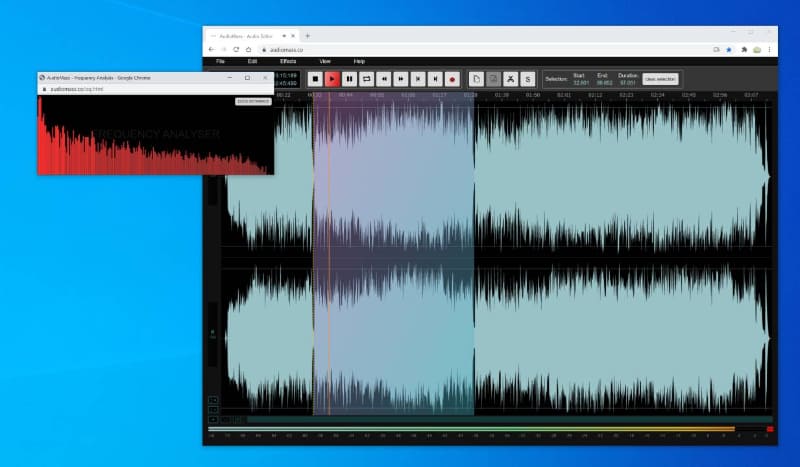Screen dimensions: 800x467
Task: Open Chrome extensions puzzle icon
Action: click(x=744, y=50)
